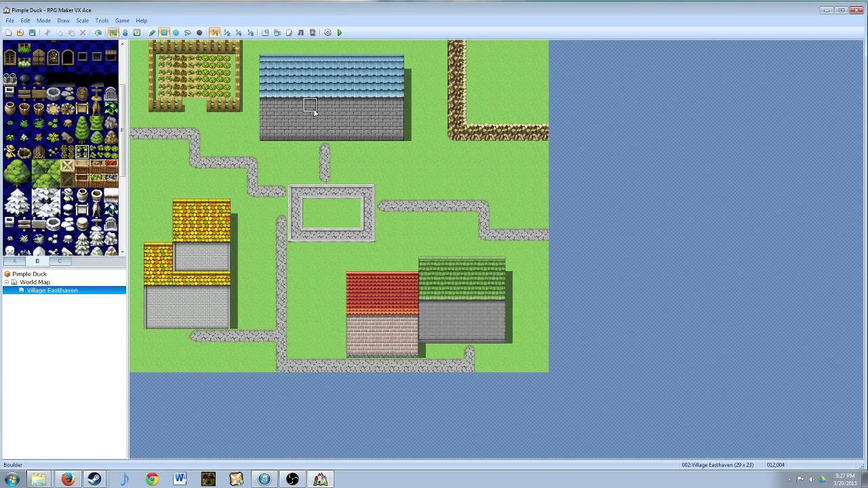Switch to Event editing mode
The height and width of the screenshot is (488, 868).
click(x=125, y=33)
